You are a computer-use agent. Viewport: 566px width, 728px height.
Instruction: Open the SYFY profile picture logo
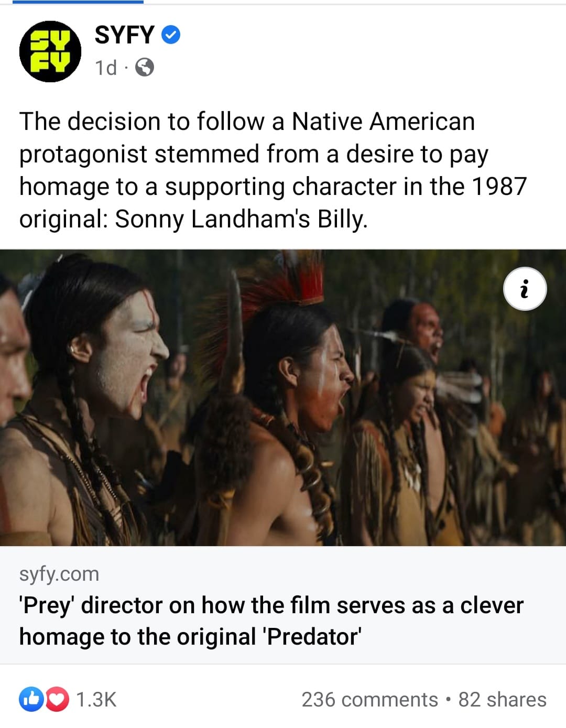(50, 51)
